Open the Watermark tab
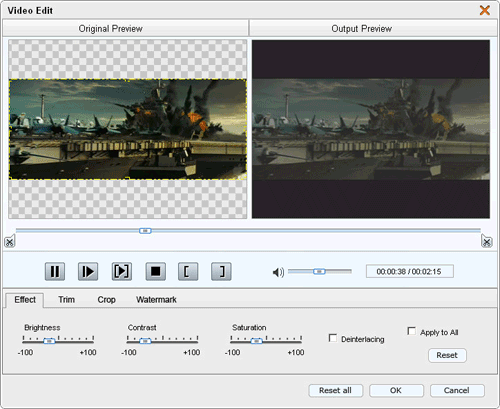The height and width of the screenshot is (409, 500). 156,300
